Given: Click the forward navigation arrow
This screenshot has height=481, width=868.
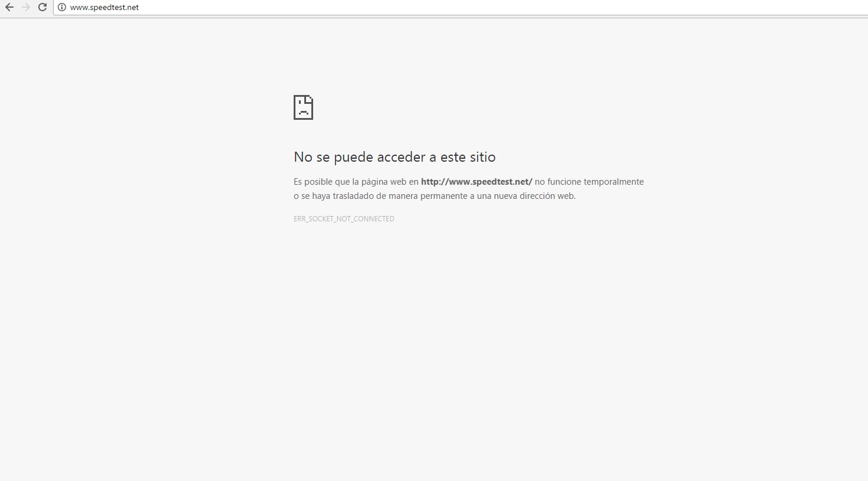Looking at the screenshot, I should 26,7.
